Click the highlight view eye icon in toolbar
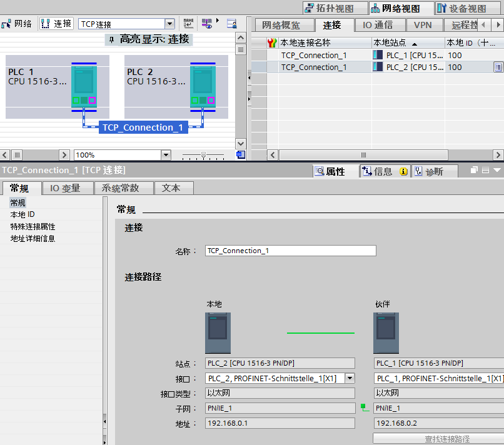504x445 pixels. click(x=207, y=24)
